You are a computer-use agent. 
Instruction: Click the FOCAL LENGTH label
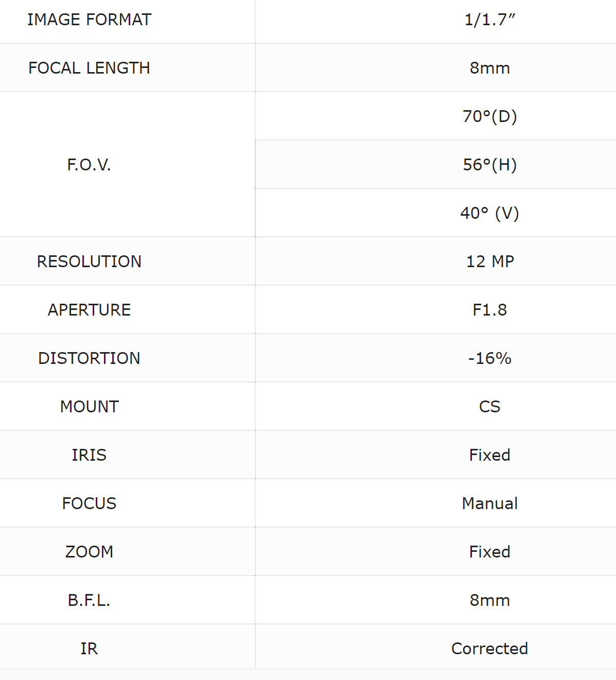pyautogui.click(x=89, y=68)
